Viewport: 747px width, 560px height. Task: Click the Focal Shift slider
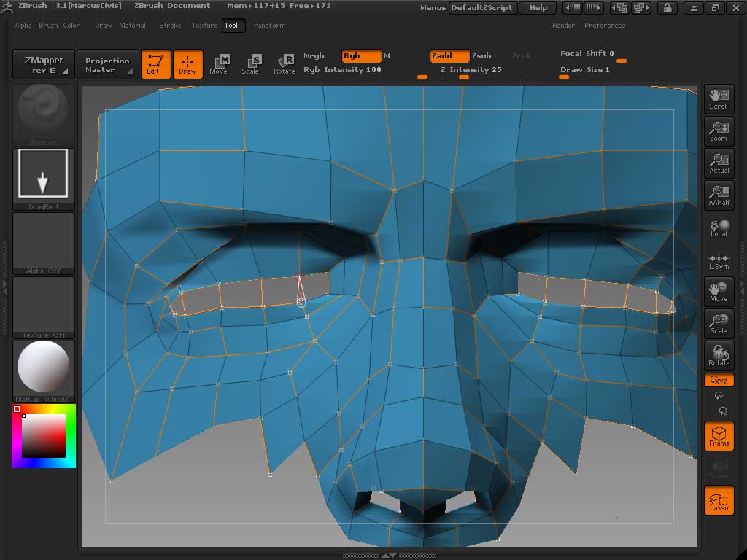pos(622,55)
